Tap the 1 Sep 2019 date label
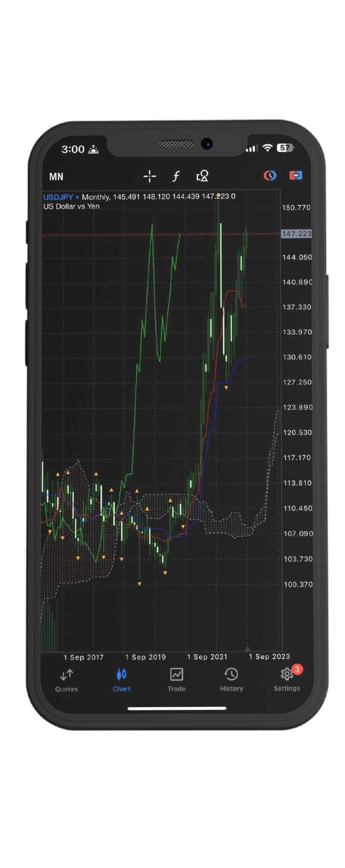The image size is (345, 868). (145, 657)
